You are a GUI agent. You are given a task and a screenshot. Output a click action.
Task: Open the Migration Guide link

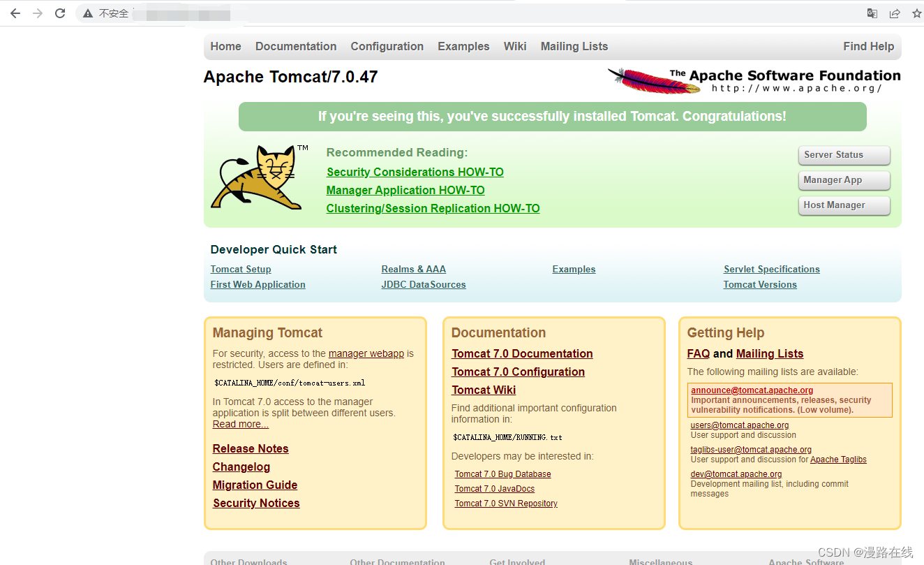click(255, 485)
